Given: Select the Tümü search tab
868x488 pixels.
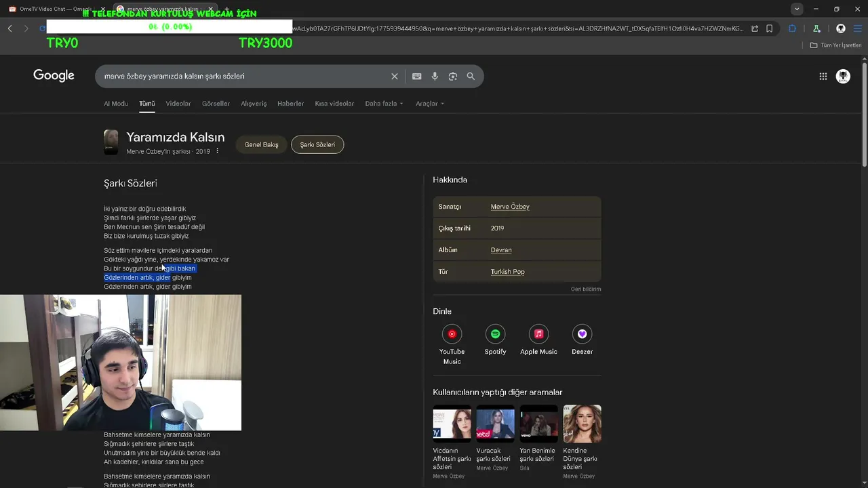Looking at the screenshot, I should point(147,104).
